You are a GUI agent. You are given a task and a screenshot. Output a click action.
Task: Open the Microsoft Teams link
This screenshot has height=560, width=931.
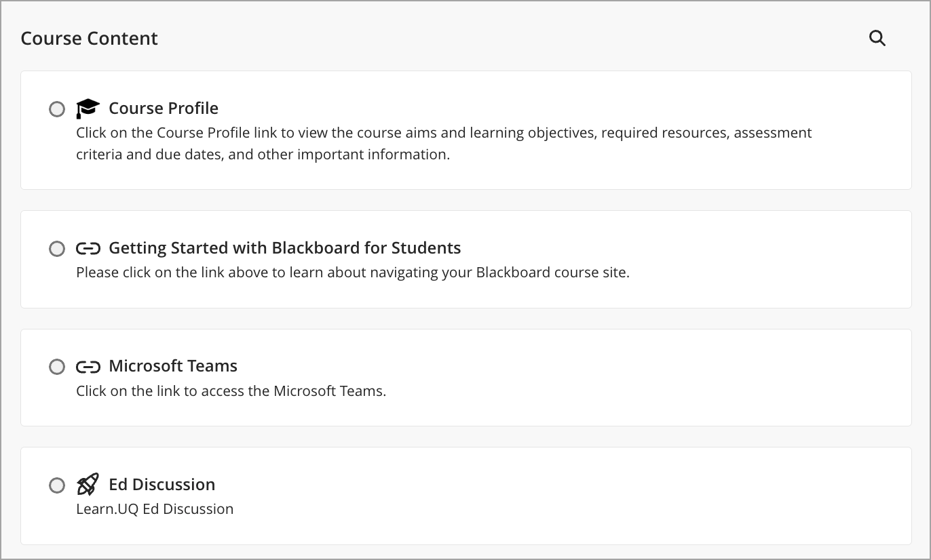point(173,365)
